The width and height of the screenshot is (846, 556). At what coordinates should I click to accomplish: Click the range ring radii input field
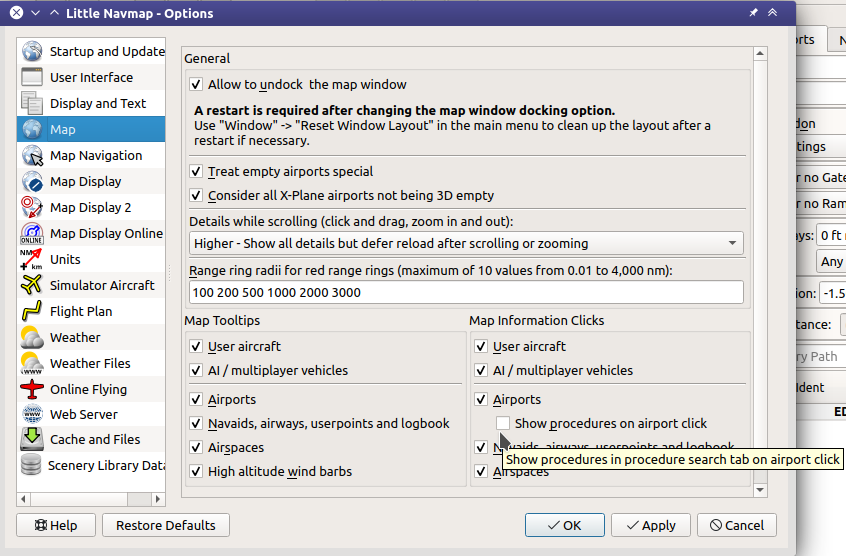[466, 292]
